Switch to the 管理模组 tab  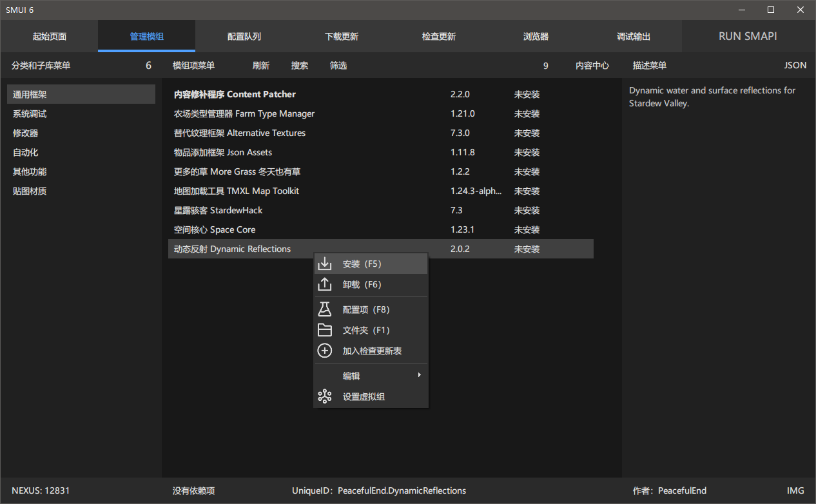pos(147,36)
